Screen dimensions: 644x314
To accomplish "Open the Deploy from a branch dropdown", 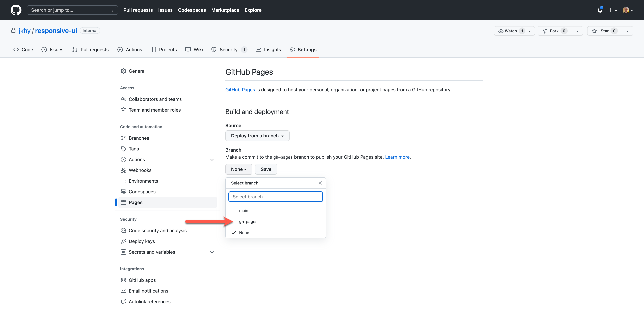I will pos(257,136).
